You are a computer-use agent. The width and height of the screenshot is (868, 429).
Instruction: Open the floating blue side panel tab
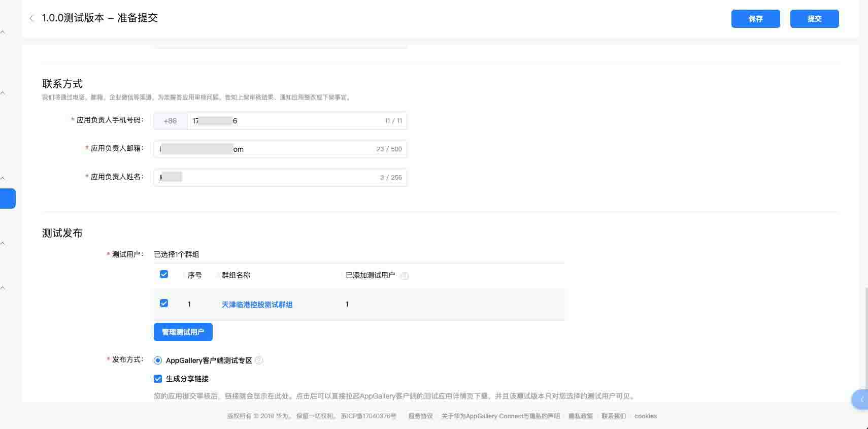pyautogui.click(x=860, y=400)
